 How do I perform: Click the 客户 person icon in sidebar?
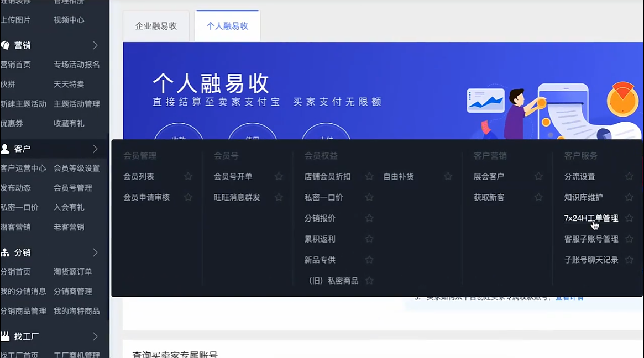click(5, 149)
